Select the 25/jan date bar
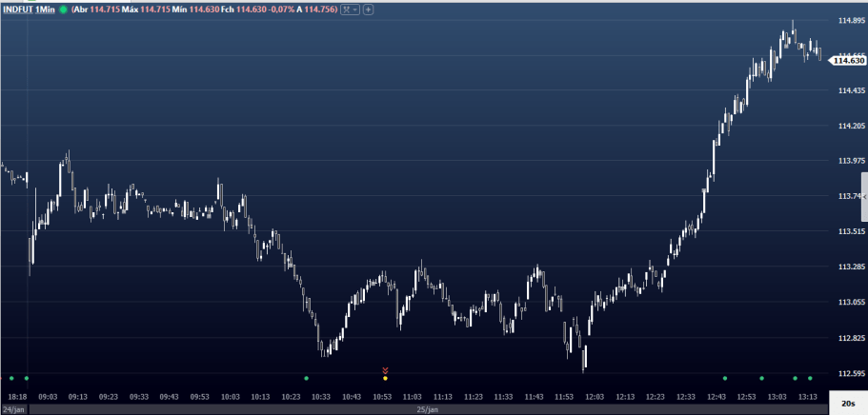The width and height of the screenshot is (868, 415). pyautogui.click(x=426, y=408)
